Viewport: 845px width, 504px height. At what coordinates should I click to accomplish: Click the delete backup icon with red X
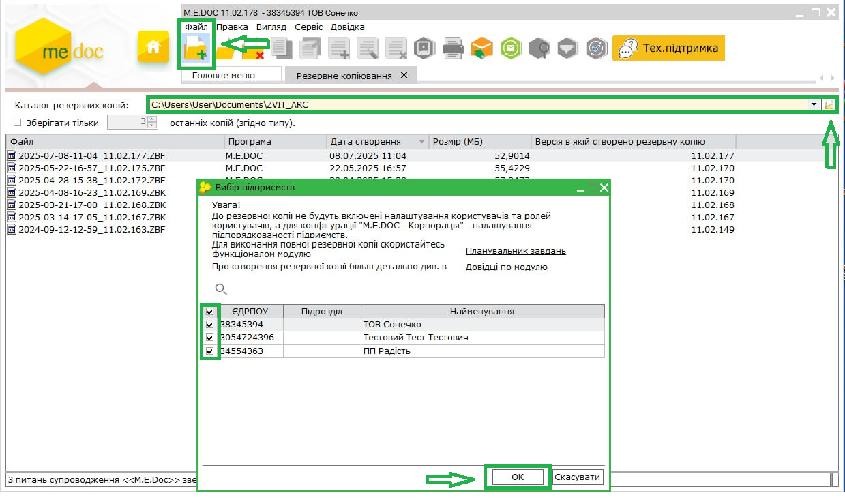[254, 50]
